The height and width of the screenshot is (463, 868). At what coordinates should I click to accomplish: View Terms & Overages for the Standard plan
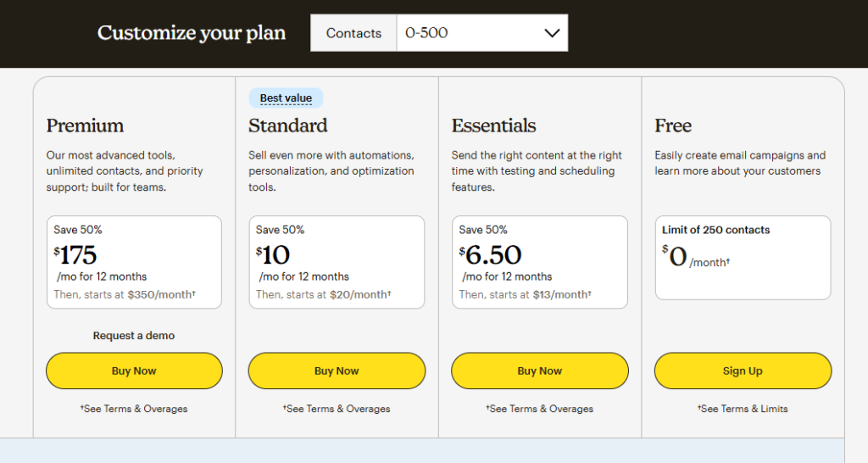tap(337, 409)
